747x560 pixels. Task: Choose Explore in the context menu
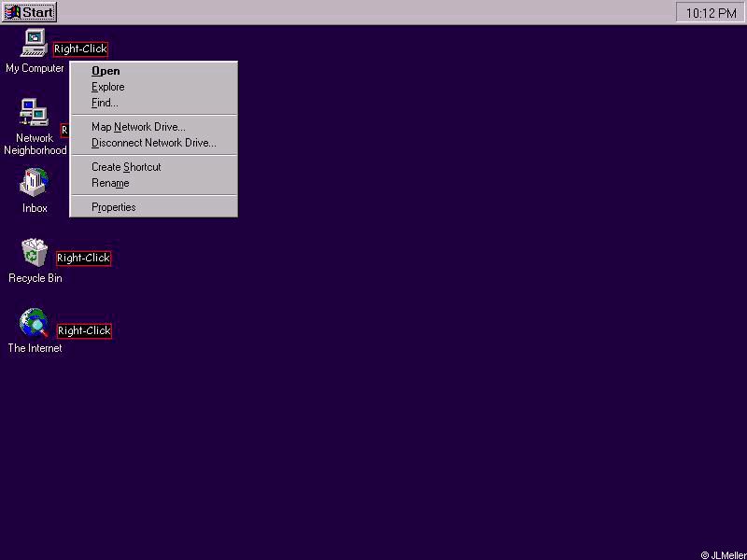click(x=154, y=87)
